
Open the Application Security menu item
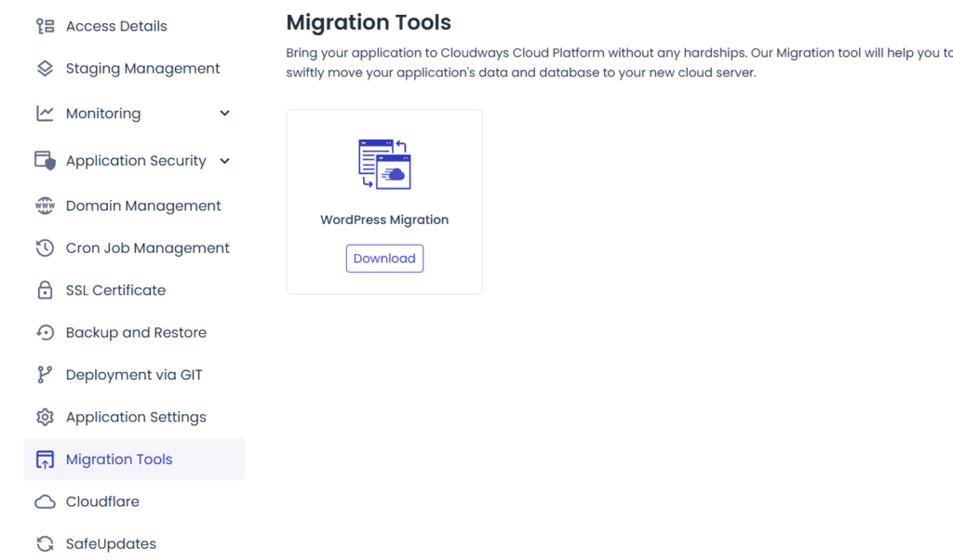(136, 161)
